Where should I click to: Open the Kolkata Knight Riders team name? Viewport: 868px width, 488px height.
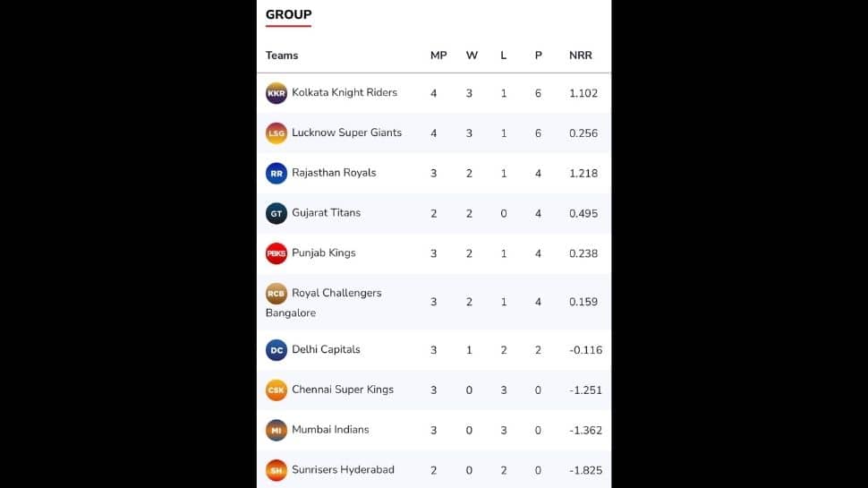pyautogui.click(x=345, y=92)
